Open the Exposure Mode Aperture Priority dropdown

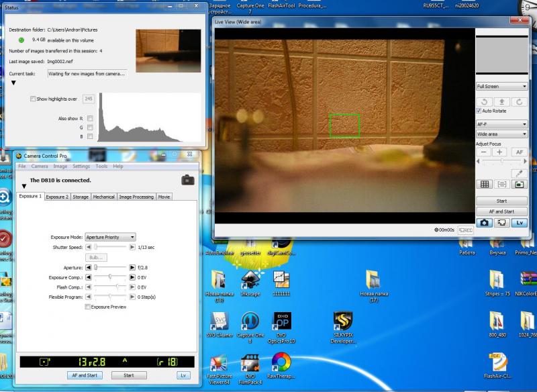[x=110, y=237]
